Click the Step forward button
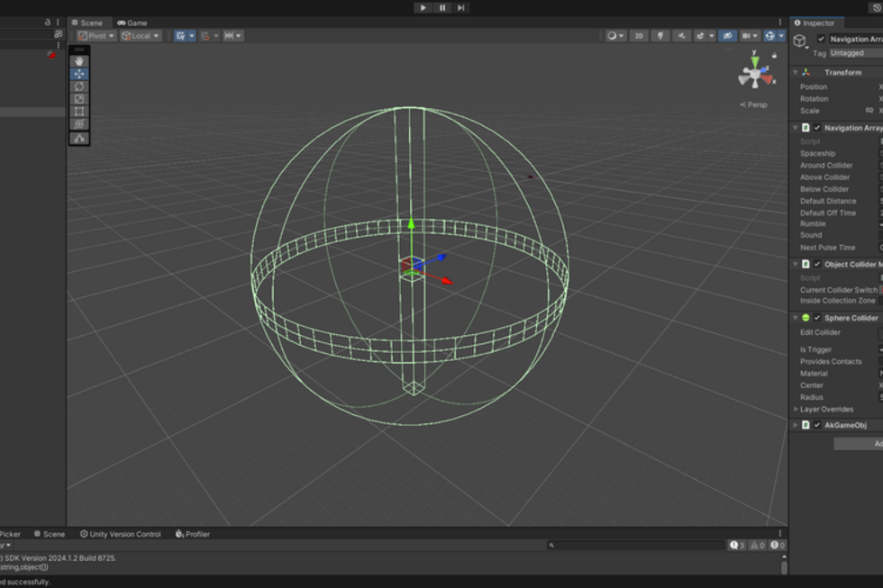 click(x=461, y=8)
